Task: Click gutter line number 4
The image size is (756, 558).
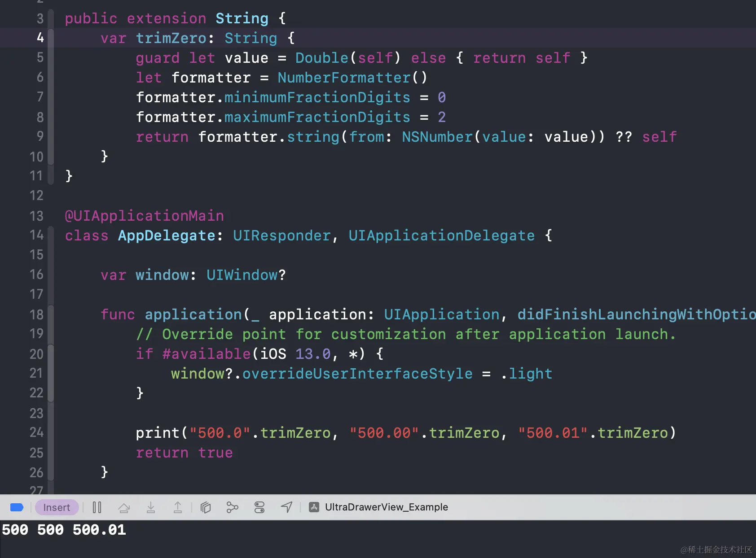Action: tap(40, 38)
